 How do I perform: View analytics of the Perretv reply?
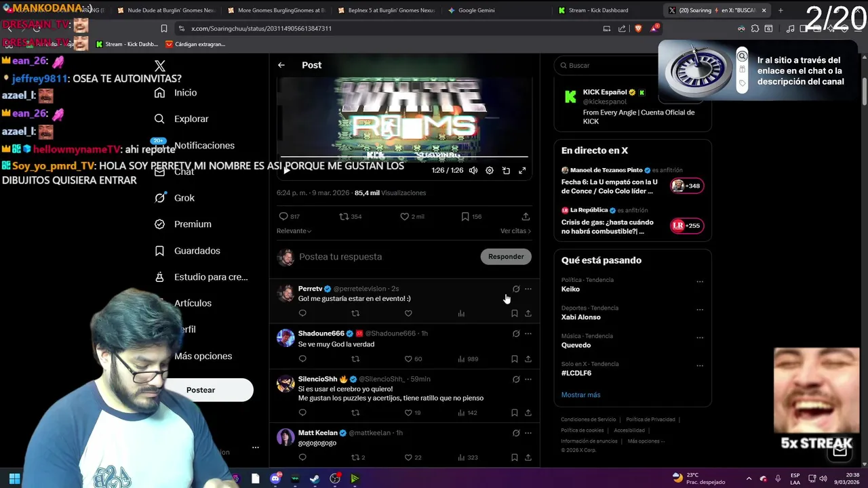coord(461,313)
